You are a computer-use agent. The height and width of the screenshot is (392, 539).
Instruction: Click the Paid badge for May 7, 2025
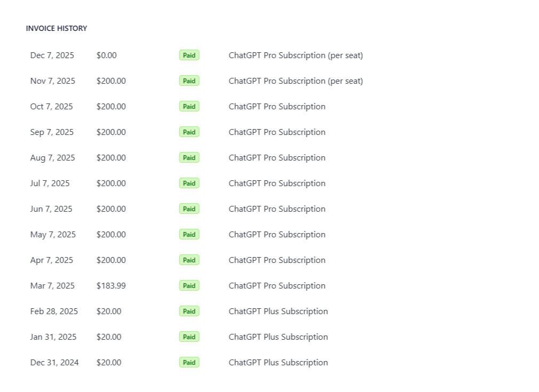189,235
